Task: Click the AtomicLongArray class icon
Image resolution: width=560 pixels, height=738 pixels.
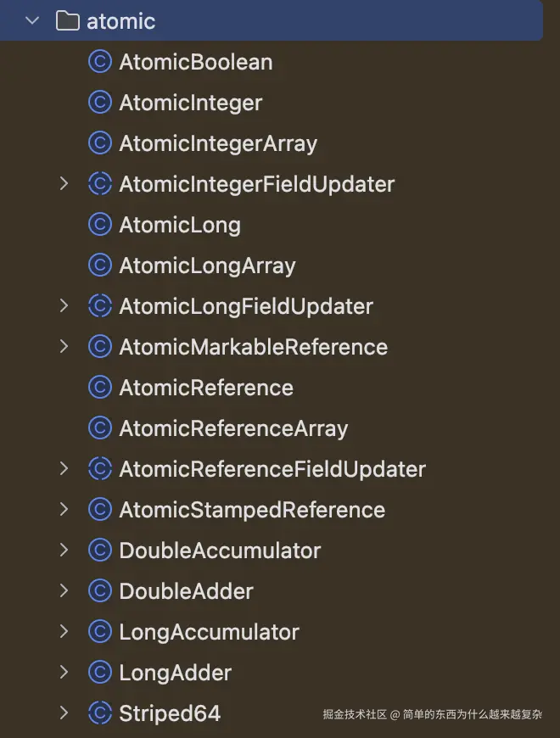Action: coord(100,266)
